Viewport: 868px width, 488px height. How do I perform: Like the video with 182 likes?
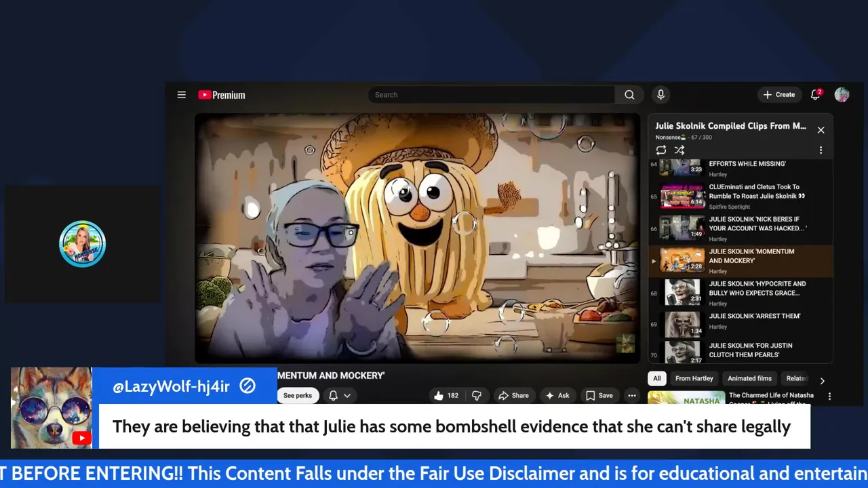point(446,395)
